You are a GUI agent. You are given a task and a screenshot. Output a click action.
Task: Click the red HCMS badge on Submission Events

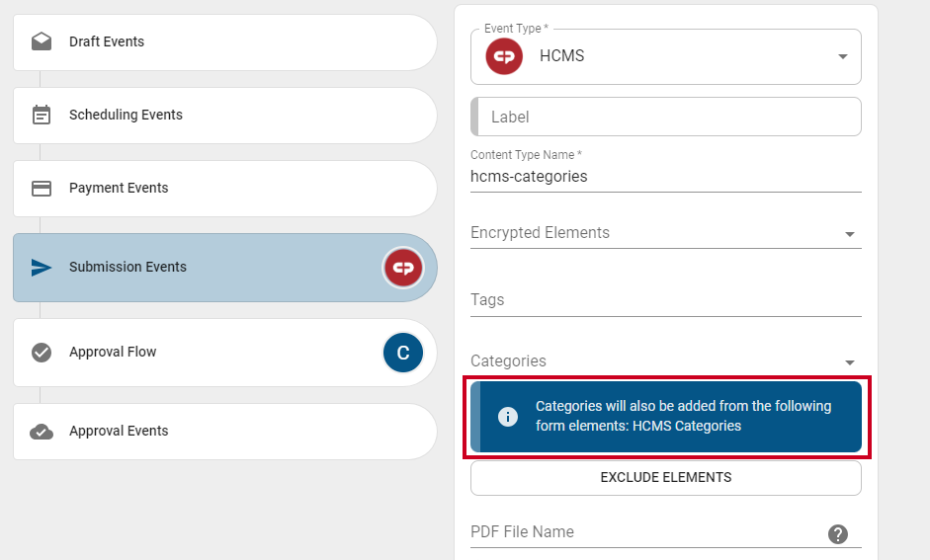point(402,268)
